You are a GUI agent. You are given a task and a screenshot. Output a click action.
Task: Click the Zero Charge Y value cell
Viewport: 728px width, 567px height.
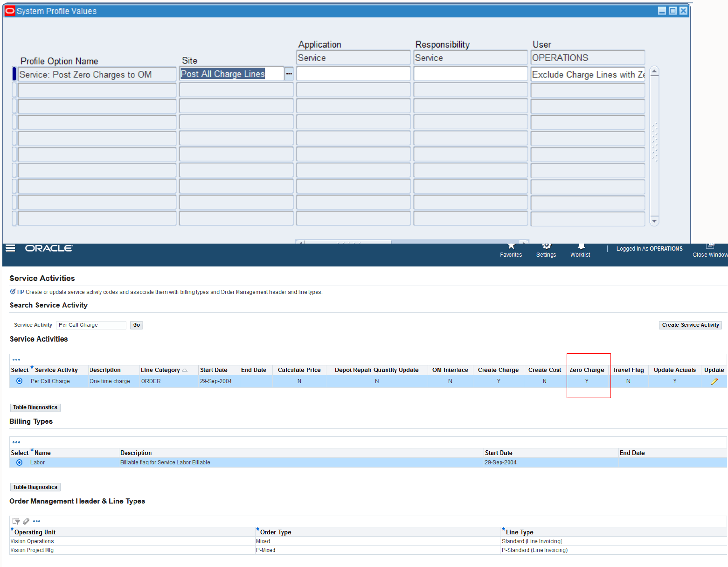pyautogui.click(x=587, y=381)
